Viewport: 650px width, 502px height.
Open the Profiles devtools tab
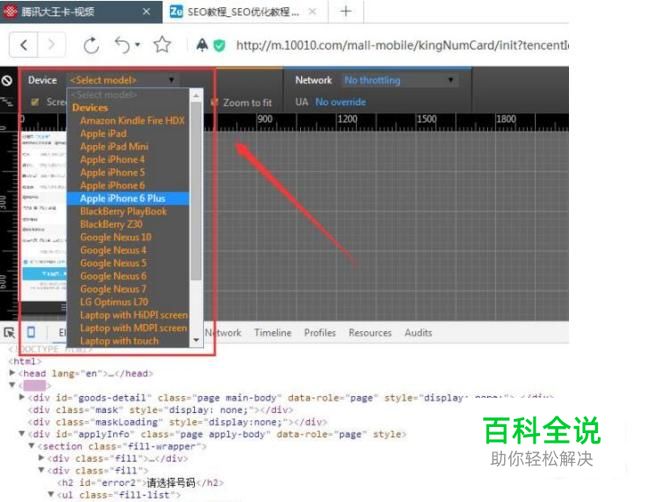point(320,332)
